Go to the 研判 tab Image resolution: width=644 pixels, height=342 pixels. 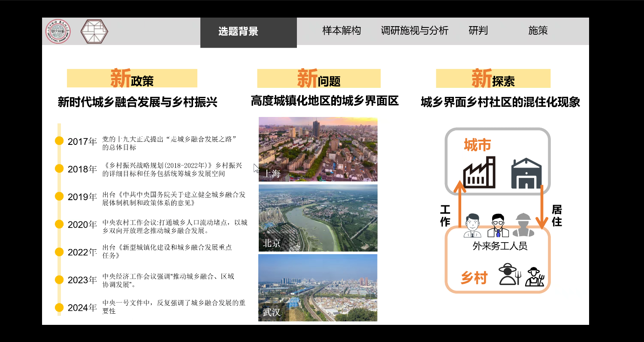tap(478, 30)
